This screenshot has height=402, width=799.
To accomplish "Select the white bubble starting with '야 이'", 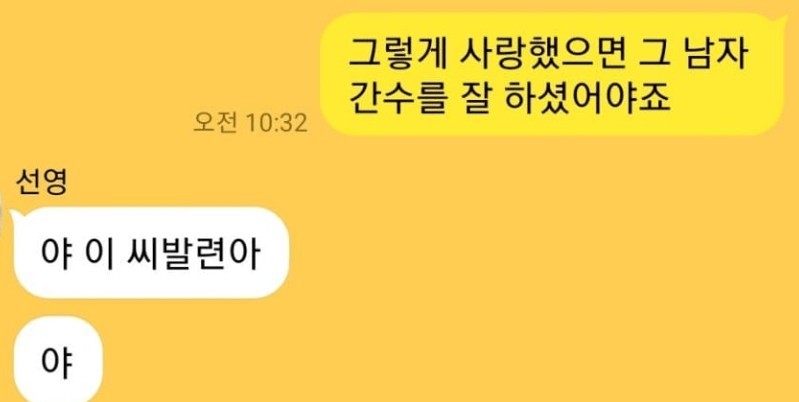I will click(151, 253).
